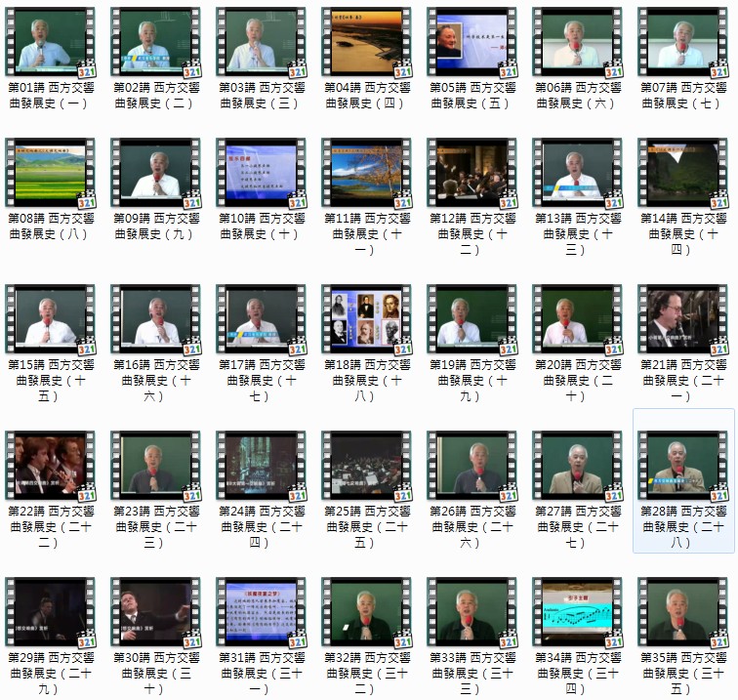Click the 第14講 video thumbnail

coord(682,173)
